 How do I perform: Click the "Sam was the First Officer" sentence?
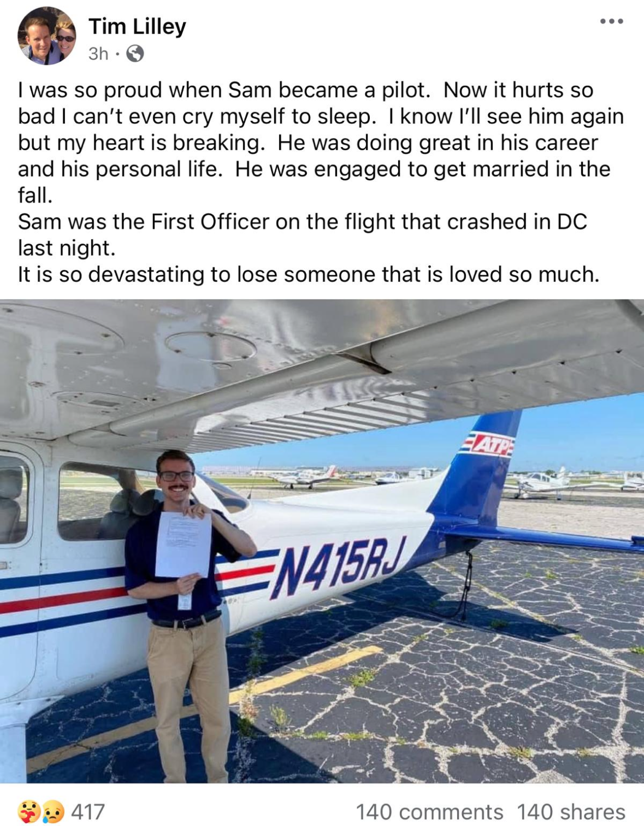(302, 222)
